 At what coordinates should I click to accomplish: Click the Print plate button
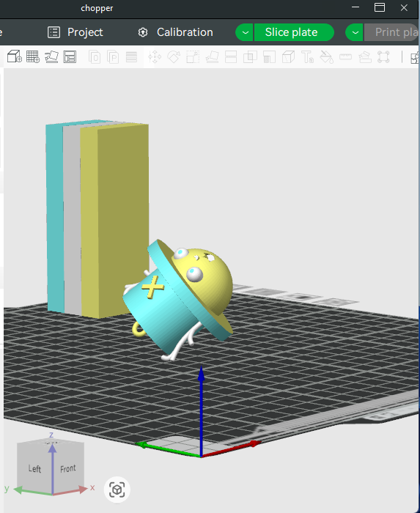392,32
